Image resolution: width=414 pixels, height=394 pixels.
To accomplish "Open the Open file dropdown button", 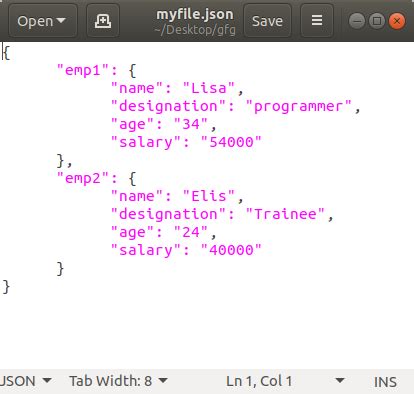I will (x=43, y=21).
